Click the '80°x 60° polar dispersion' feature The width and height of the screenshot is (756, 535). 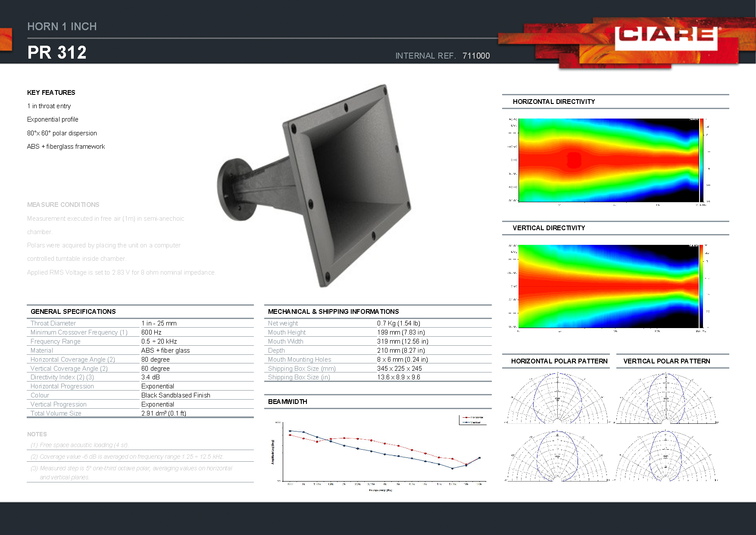pos(62,133)
